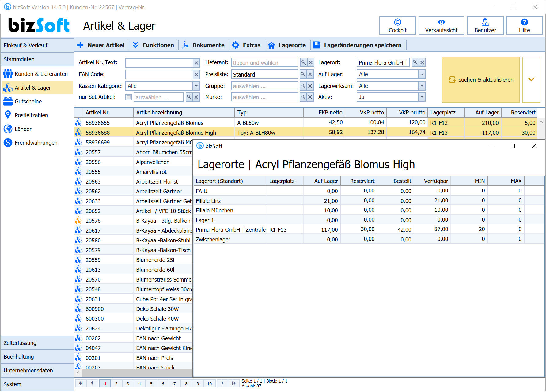The image size is (546, 392).
Task: Clear the Artikel Nr.,Text field
Action: [196, 63]
